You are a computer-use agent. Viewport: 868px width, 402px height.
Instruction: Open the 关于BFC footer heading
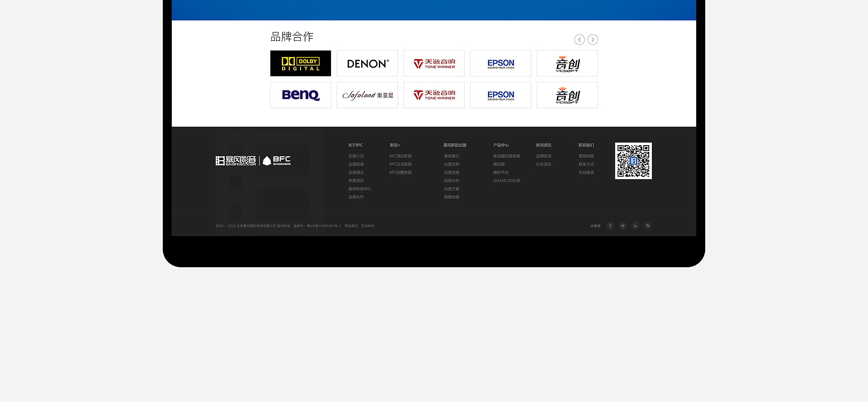(x=355, y=145)
